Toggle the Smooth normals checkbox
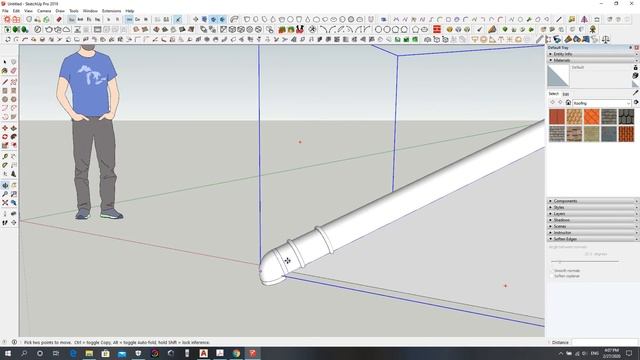The width and height of the screenshot is (640, 360). (x=552, y=271)
